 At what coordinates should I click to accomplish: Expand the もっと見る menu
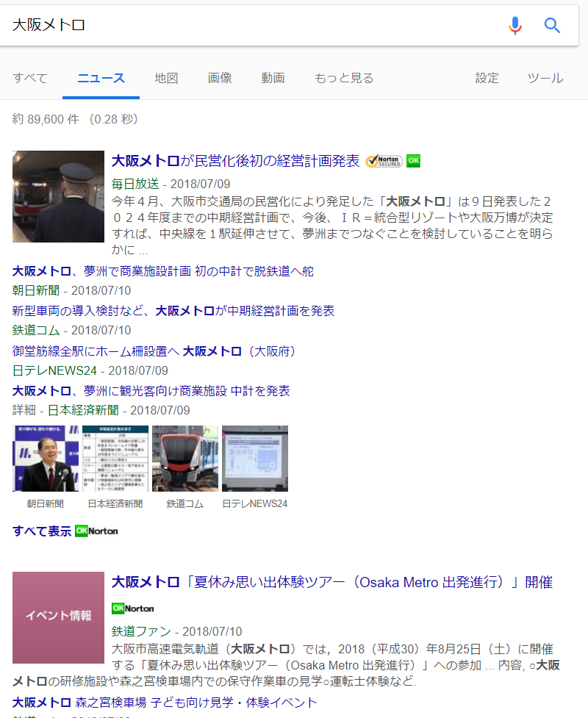pos(344,79)
